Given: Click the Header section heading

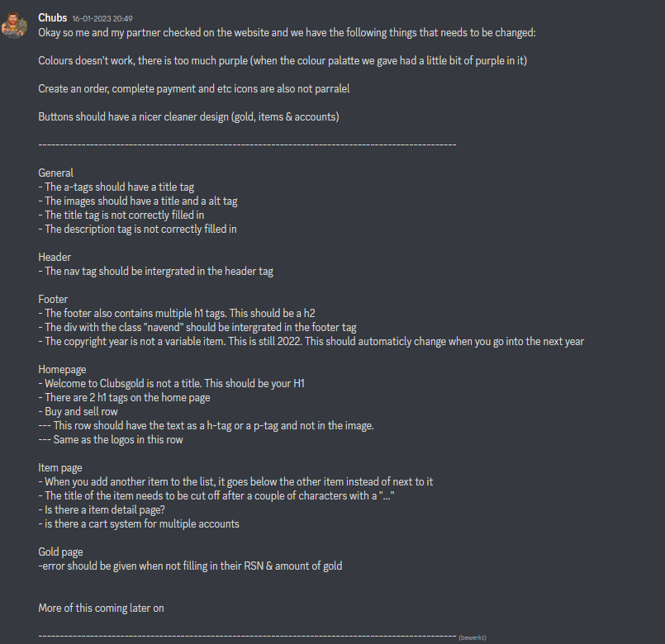Looking at the screenshot, I should pyautogui.click(x=55, y=258).
